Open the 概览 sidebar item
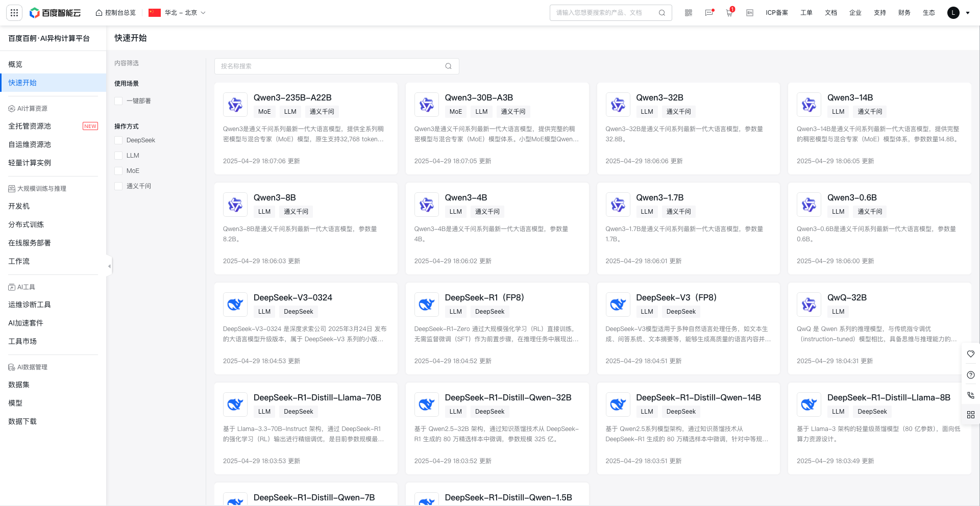The width and height of the screenshot is (980, 506). click(53, 64)
